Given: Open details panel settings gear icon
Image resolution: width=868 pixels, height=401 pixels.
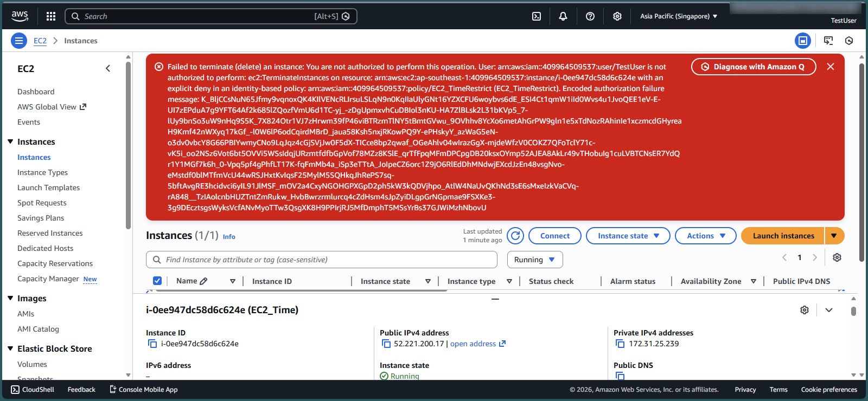Looking at the screenshot, I should pos(805,310).
